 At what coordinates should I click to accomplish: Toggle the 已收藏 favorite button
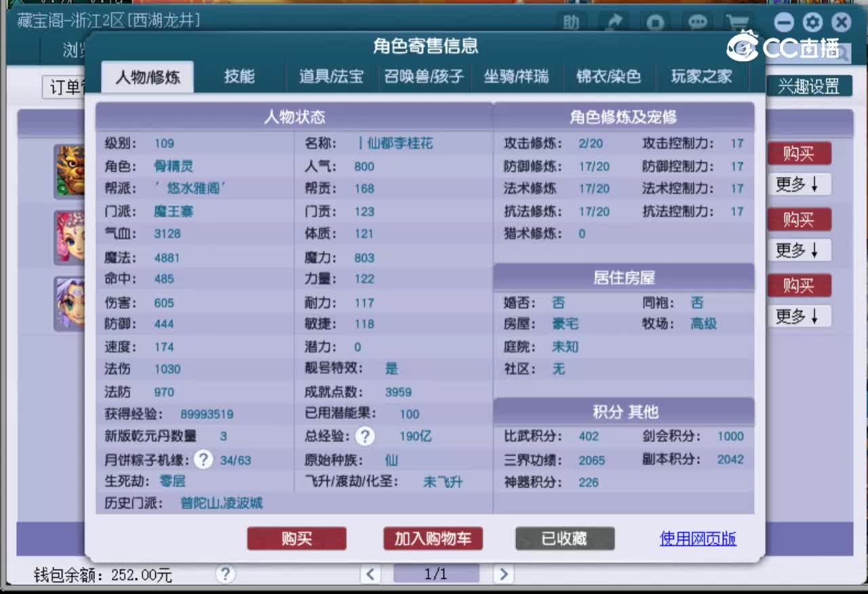(x=564, y=539)
